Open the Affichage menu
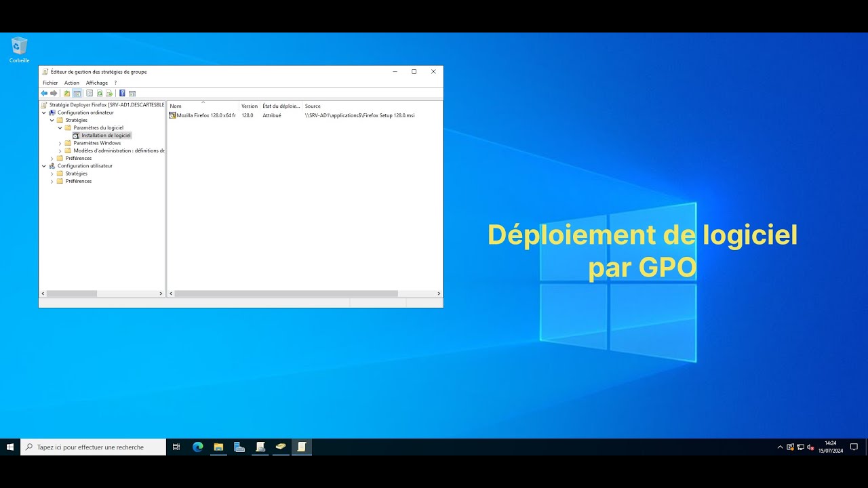The height and width of the screenshot is (488, 868). (x=97, y=83)
